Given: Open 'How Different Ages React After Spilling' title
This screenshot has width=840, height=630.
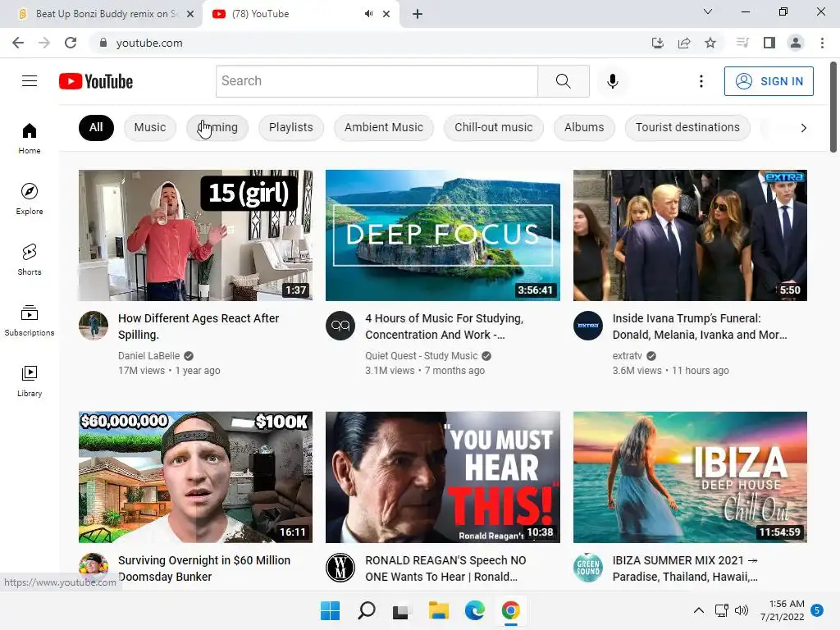Looking at the screenshot, I should [199, 326].
